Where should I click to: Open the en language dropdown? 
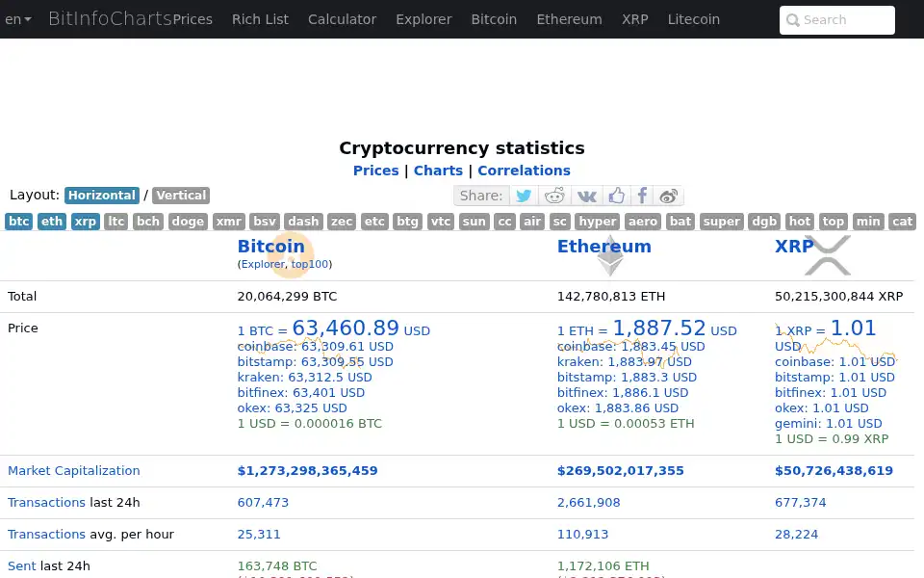(x=17, y=19)
